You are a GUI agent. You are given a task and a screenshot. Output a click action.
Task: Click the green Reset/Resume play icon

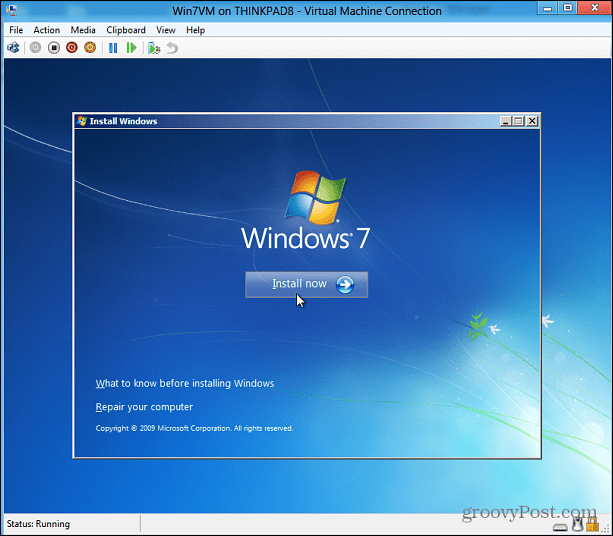[131, 48]
